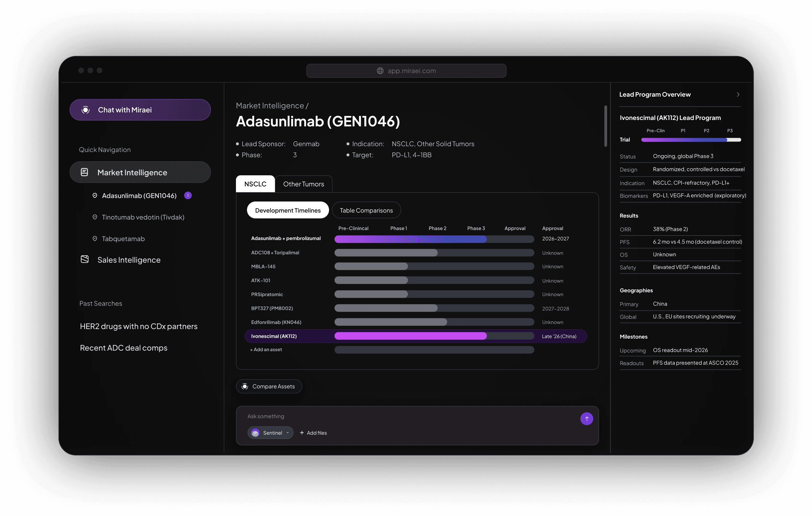The image size is (812, 516).
Task: Click the globe icon in address bar
Action: [x=380, y=71]
